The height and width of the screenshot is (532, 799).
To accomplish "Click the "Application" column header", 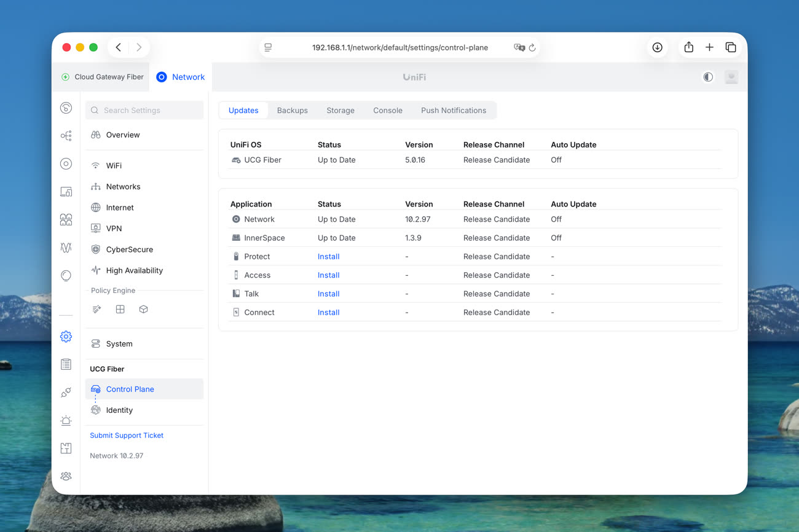I will tap(251, 204).
